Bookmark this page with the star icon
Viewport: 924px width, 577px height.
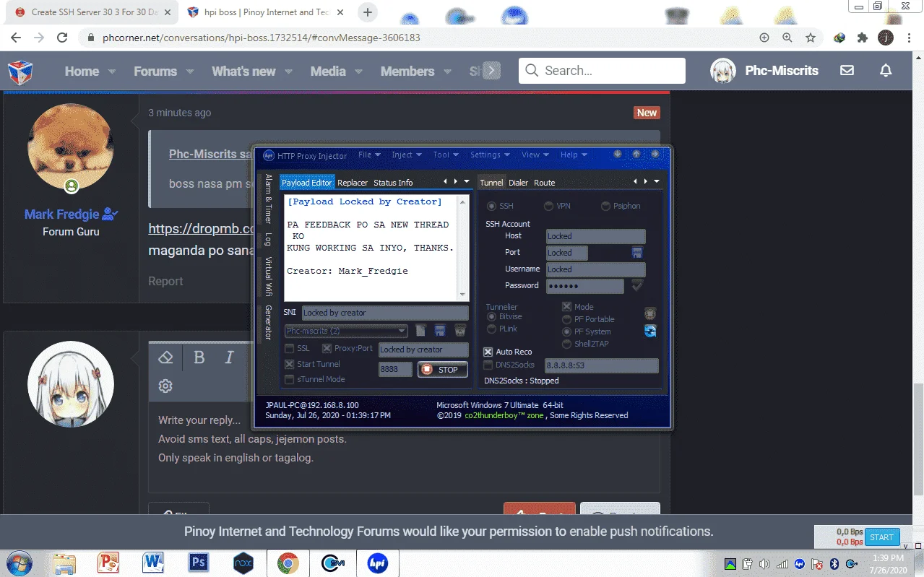pyautogui.click(x=811, y=38)
